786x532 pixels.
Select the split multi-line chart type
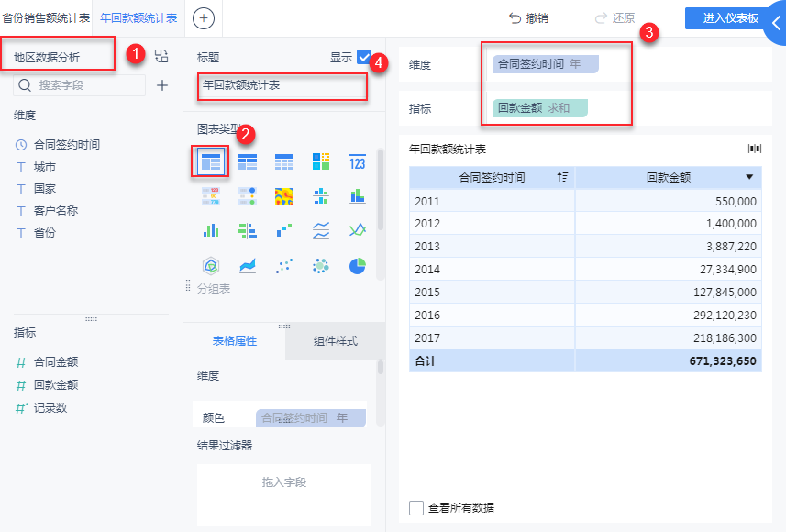(x=321, y=230)
